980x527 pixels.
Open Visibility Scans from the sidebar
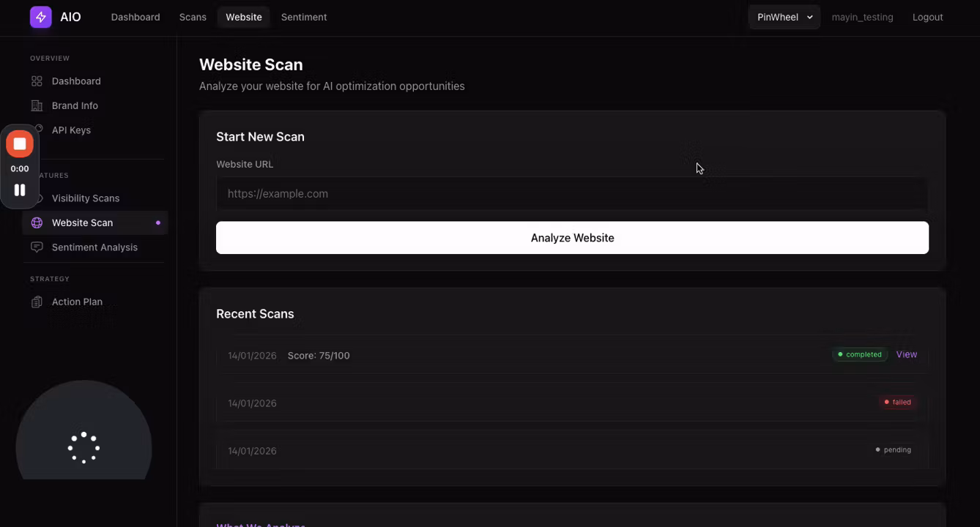[85, 198]
